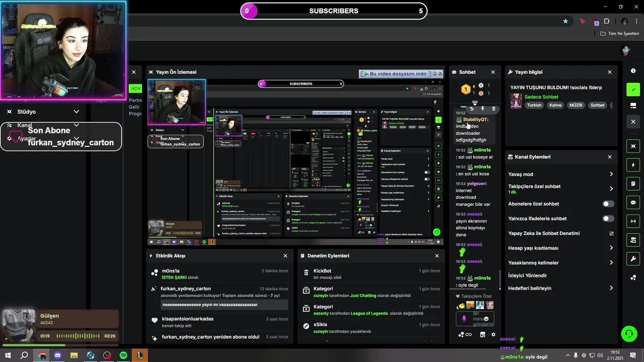This screenshot has height=362, width=644.
Task: Click the undo icon above StabilityQT message
Action: pyautogui.click(x=471, y=109)
